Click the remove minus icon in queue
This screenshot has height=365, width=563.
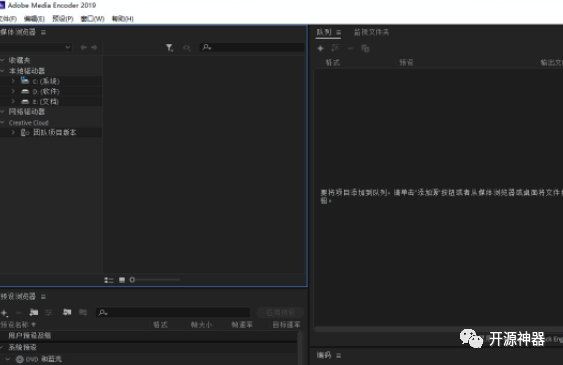[350, 48]
